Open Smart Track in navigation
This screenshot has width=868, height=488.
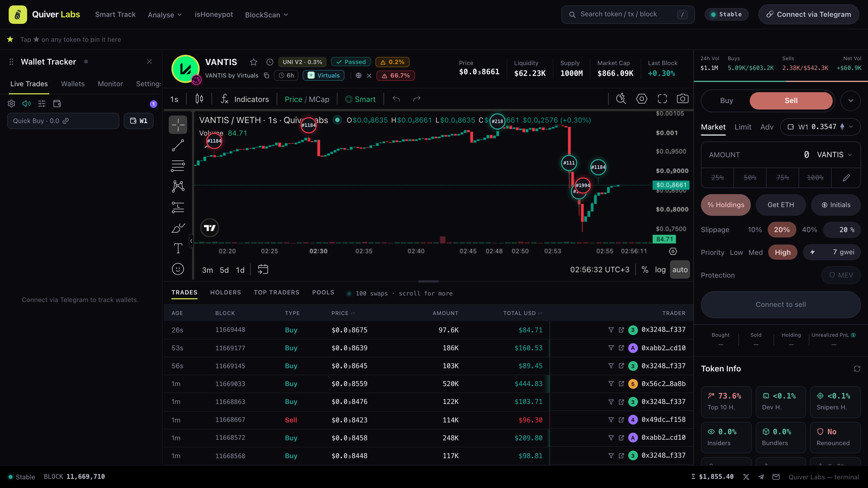115,14
